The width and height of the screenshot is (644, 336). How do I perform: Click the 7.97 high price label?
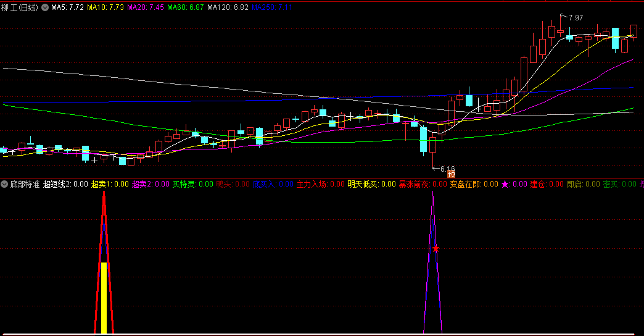tap(576, 18)
